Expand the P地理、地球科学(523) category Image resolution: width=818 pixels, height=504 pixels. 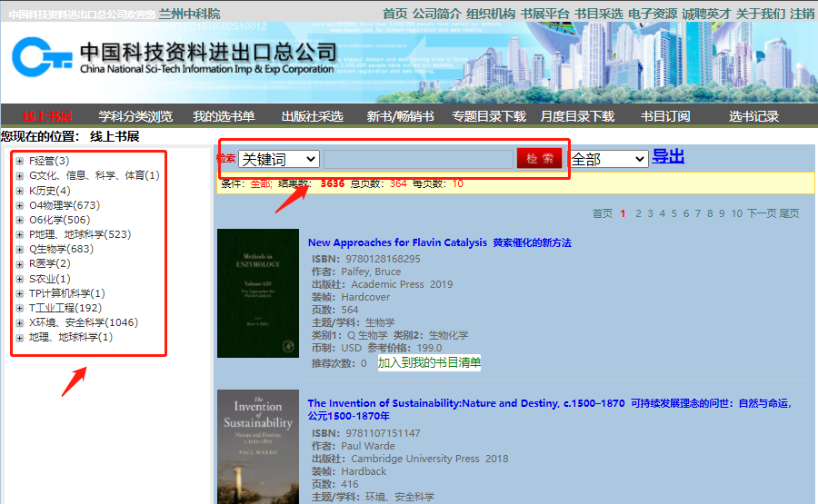coord(20,234)
